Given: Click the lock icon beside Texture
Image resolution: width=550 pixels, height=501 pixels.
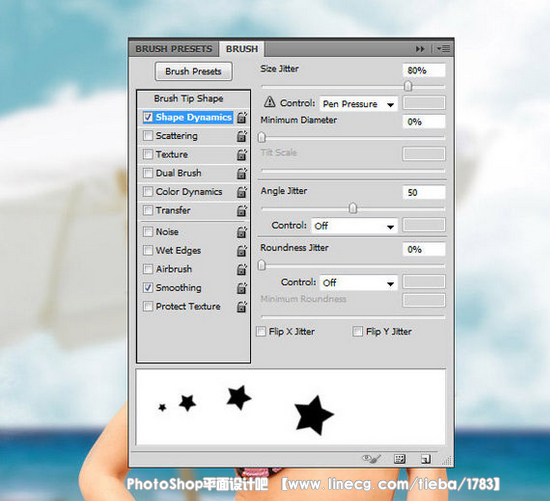Looking at the screenshot, I should pyautogui.click(x=242, y=154).
